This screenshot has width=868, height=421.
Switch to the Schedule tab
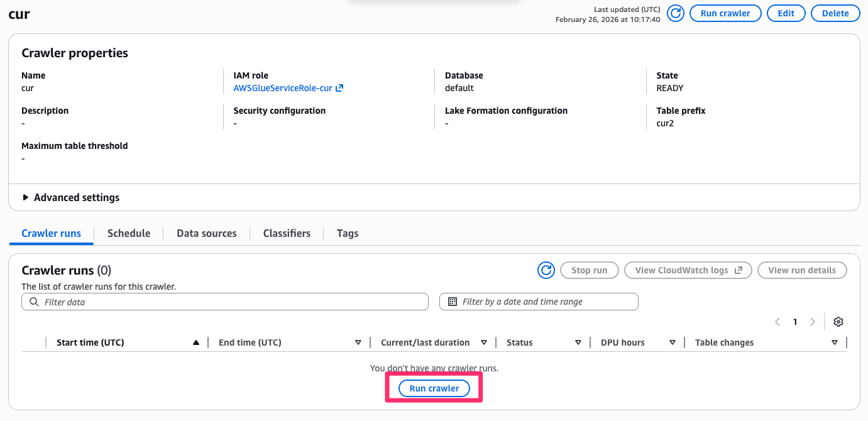[x=128, y=232]
